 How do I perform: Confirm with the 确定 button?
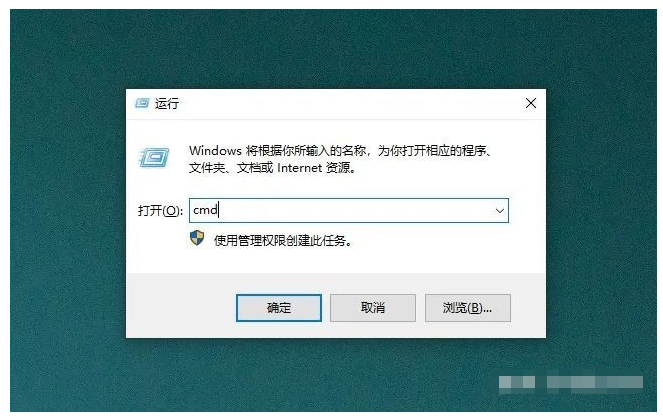[x=279, y=308]
